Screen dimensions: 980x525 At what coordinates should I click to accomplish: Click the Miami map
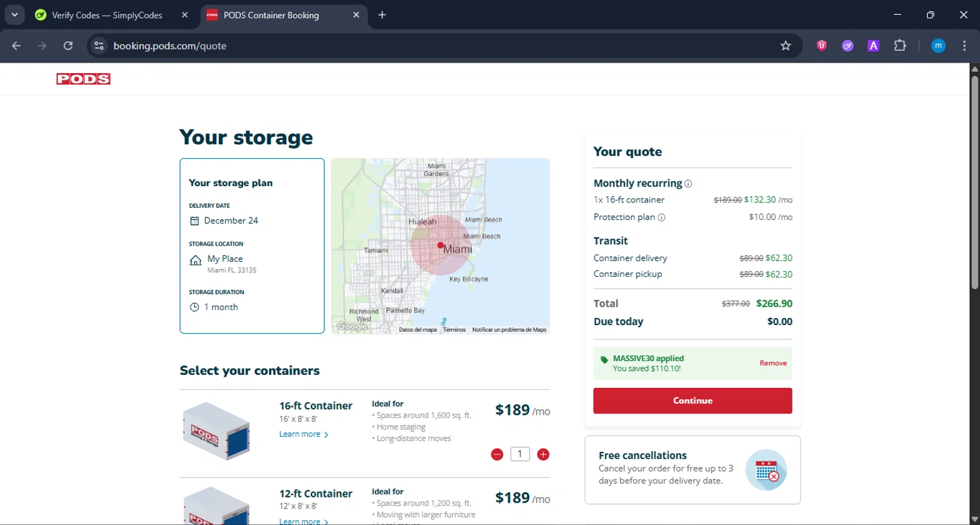[x=440, y=246]
